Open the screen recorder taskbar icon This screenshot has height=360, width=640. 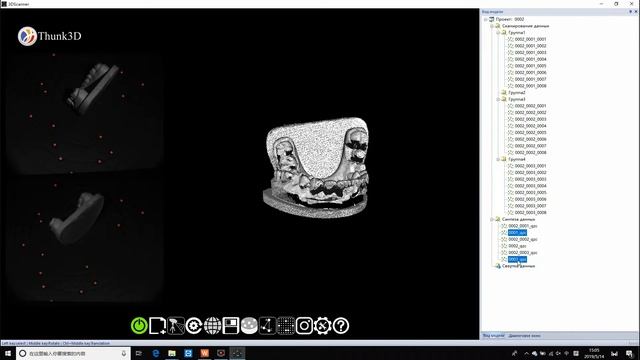coord(221,353)
